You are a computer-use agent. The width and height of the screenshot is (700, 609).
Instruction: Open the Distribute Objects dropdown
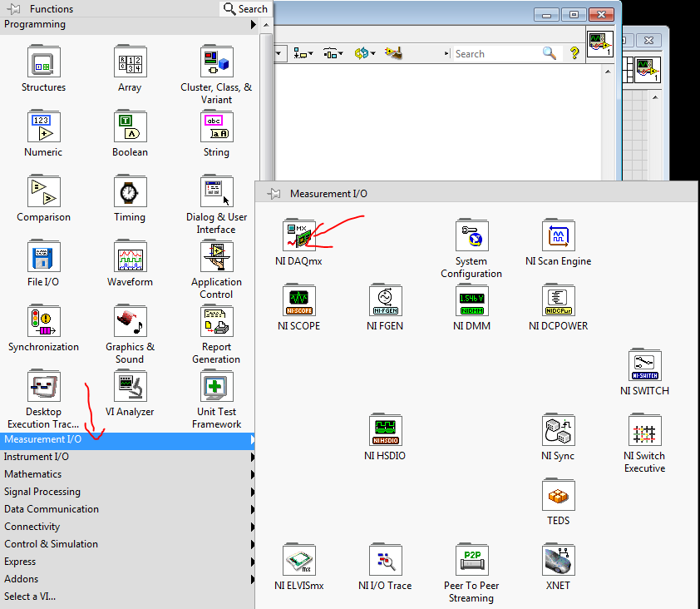point(333,53)
